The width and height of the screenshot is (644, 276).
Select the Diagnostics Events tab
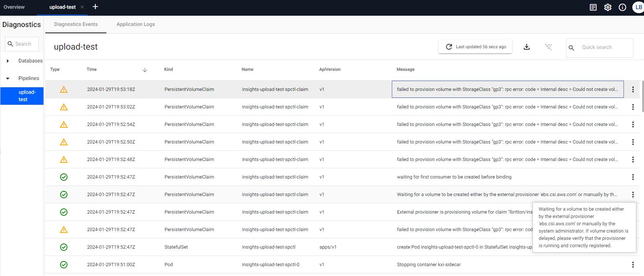76,24
